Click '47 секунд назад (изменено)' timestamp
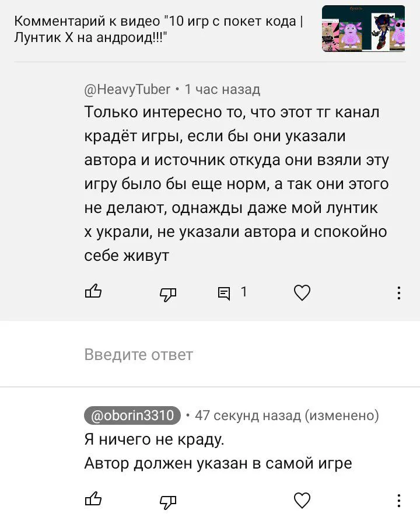420x531 pixels. pos(287,415)
